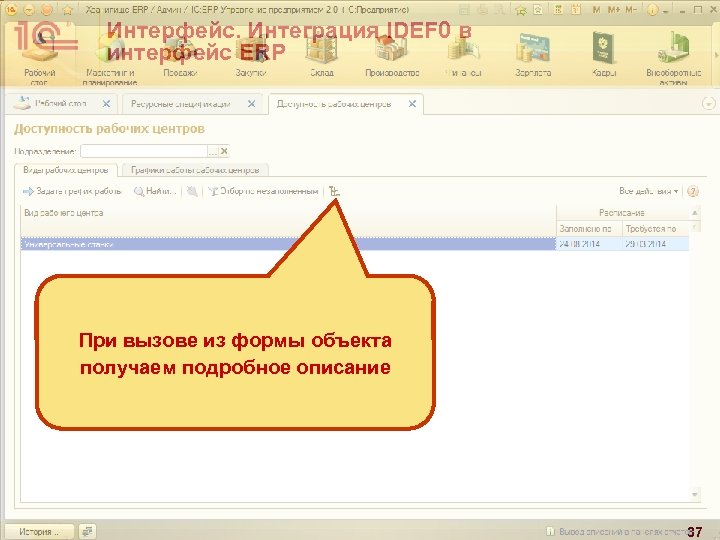This screenshot has height=540, width=720.
Task: Click the Вид рабочего центра column header
Action: pyautogui.click(x=288, y=220)
